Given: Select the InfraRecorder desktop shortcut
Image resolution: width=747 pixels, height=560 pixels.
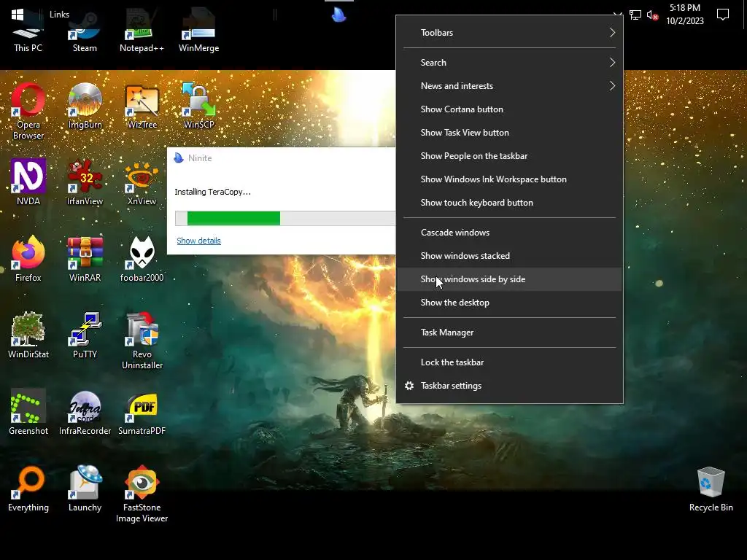Looking at the screenshot, I should (x=85, y=413).
